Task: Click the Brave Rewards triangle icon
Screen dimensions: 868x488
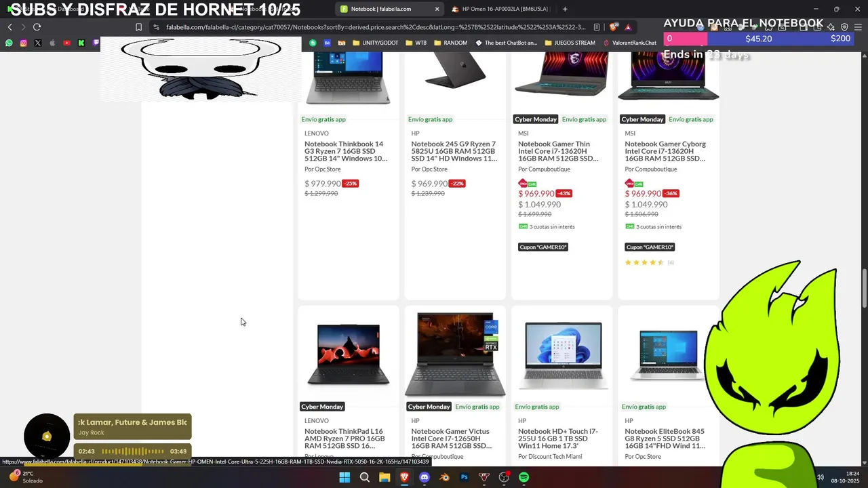Action: tap(628, 27)
